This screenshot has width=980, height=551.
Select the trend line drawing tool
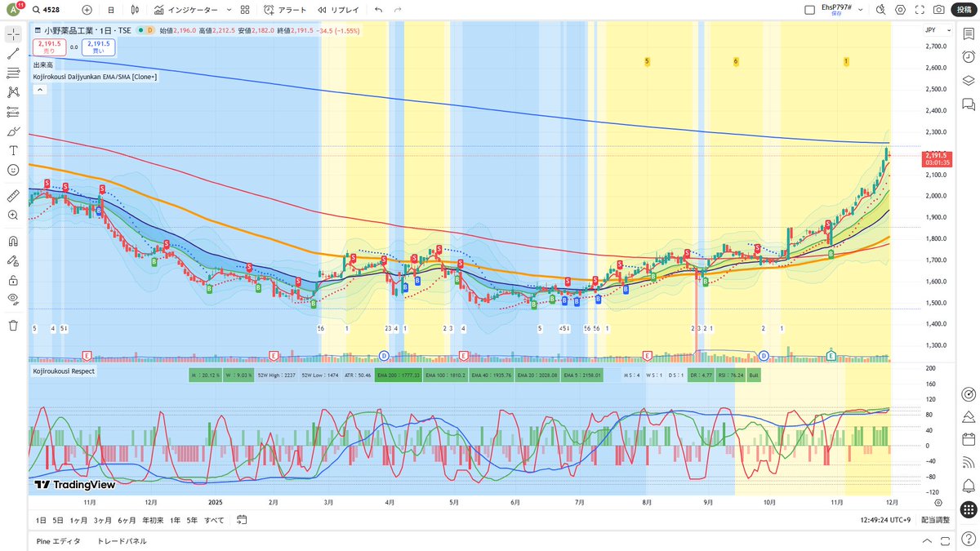pos(13,54)
